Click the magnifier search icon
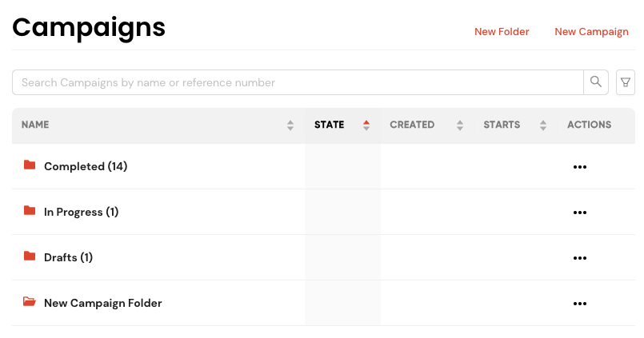The height and width of the screenshot is (338, 644). (595, 82)
